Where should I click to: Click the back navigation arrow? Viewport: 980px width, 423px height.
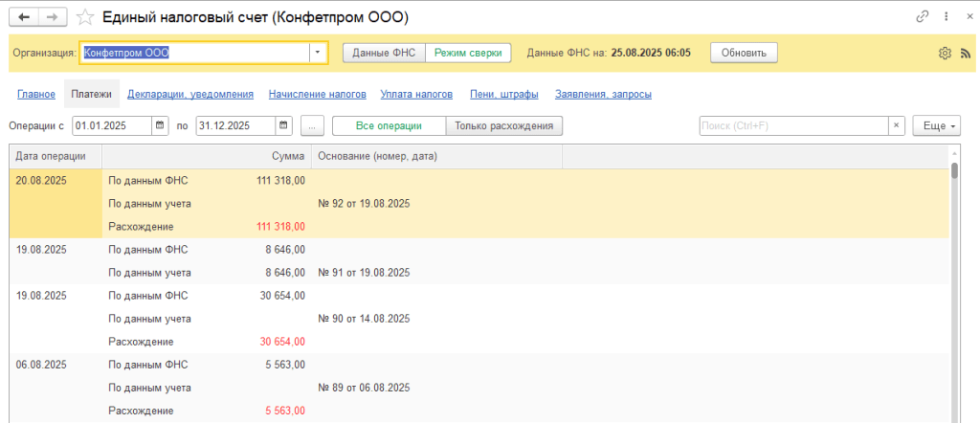click(x=24, y=17)
